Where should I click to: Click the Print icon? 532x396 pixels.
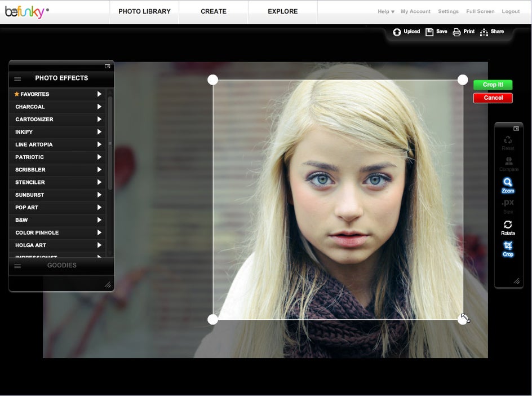click(x=456, y=32)
